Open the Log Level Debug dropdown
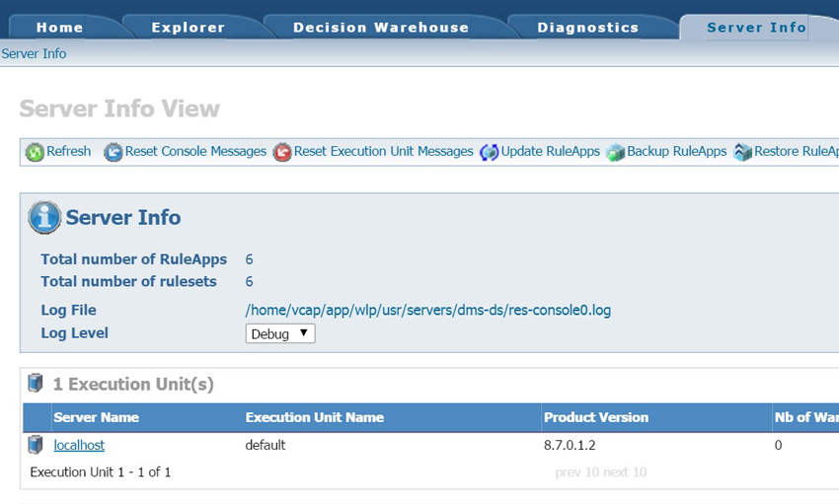 click(x=280, y=333)
